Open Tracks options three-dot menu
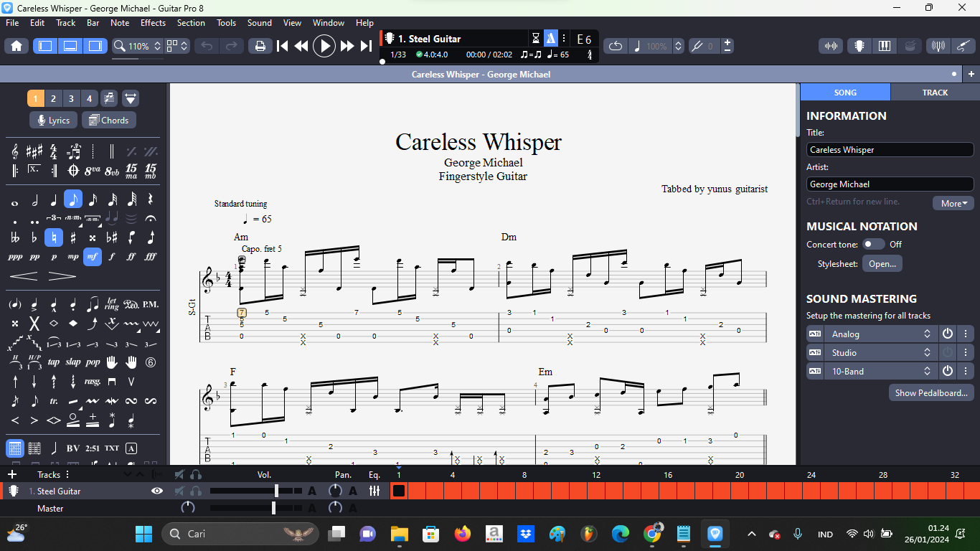This screenshot has width=980, height=551. click(x=68, y=474)
